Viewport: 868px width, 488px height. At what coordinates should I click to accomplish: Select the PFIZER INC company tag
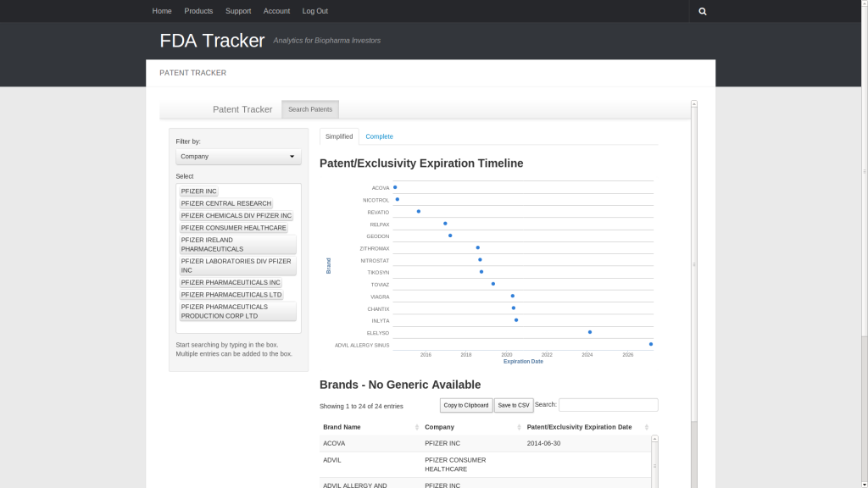[198, 191]
